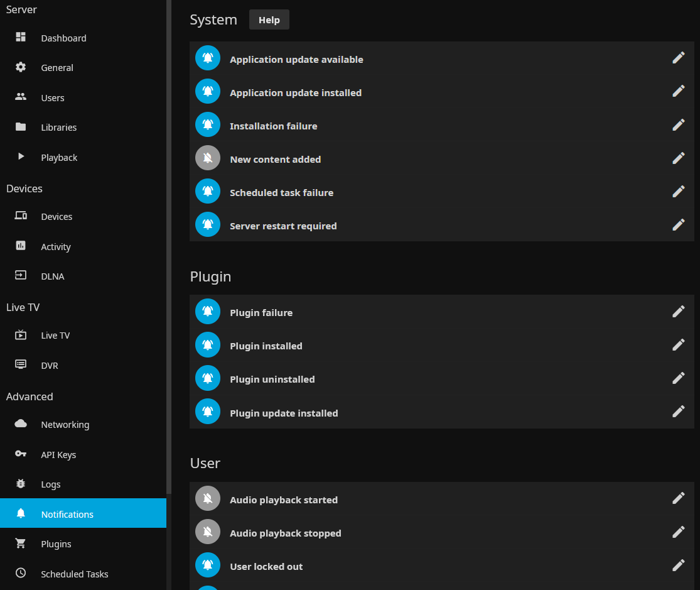Click the API Keys key icon
This screenshot has width=700, height=590.
tap(21, 454)
